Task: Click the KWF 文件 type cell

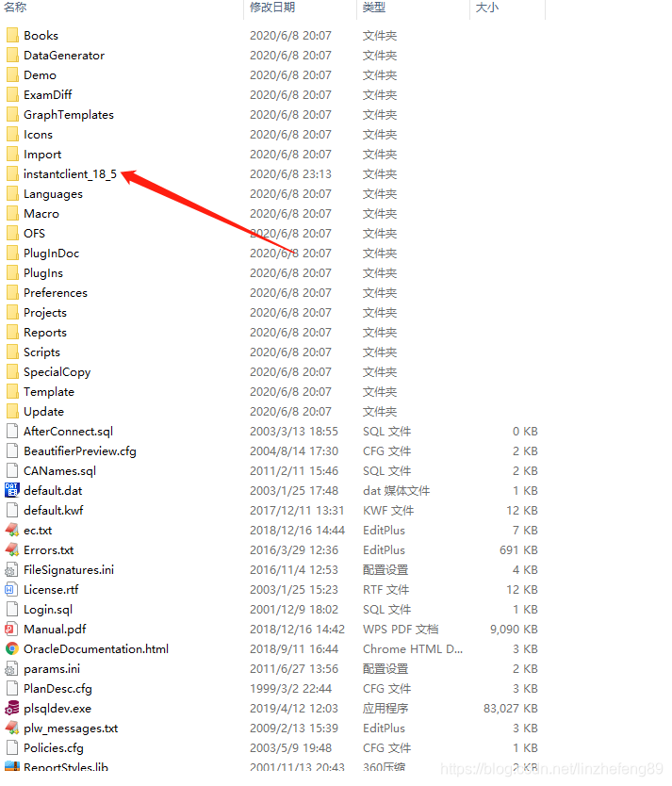Action: click(388, 510)
